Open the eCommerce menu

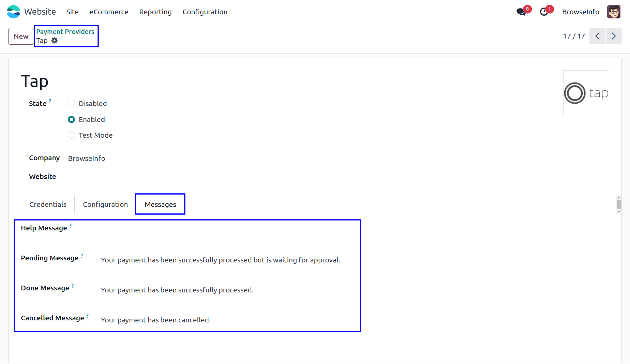[109, 12]
